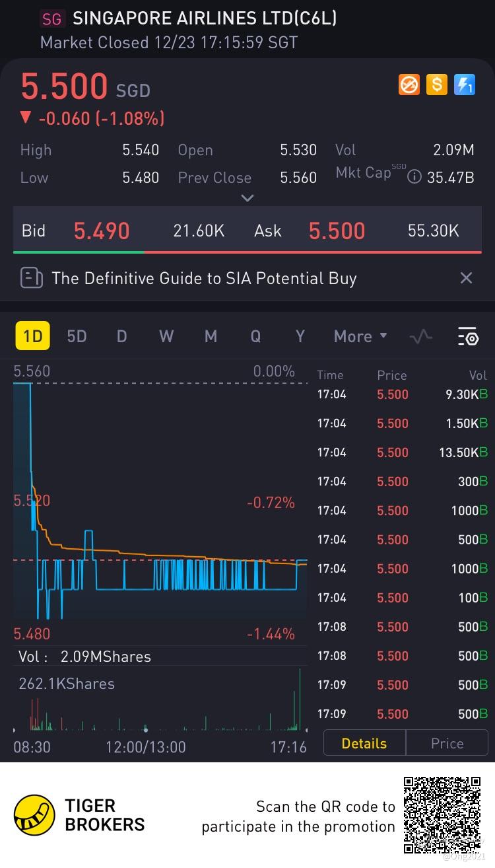Image resolution: width=495 pixels, height=868 pixels.
Task: Switch to the Y yearly chart tab
Action: [x=300, y=336]
